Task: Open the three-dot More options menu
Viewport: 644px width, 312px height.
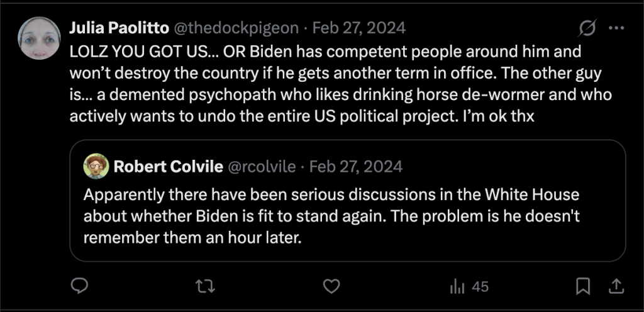Action: tap(615, 28)
